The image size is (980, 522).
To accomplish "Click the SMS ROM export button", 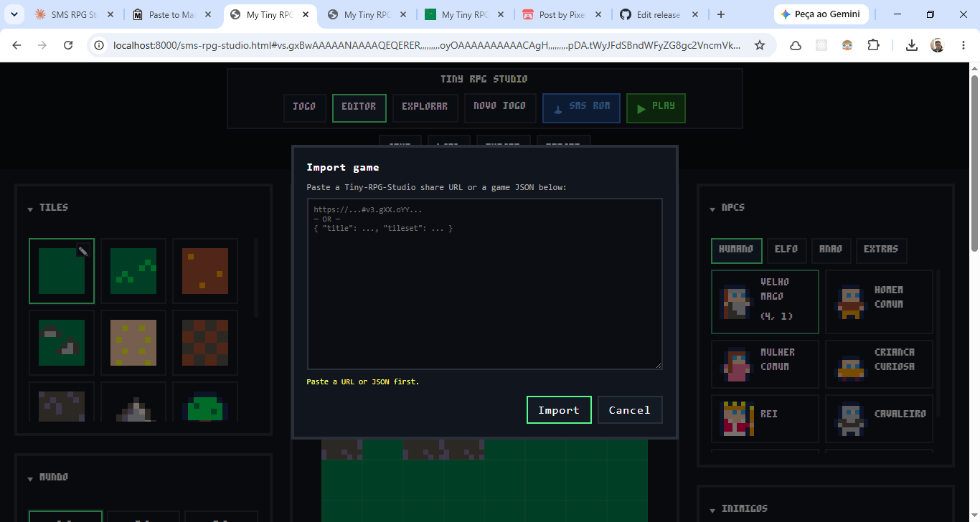I will (x=581, y=108).
